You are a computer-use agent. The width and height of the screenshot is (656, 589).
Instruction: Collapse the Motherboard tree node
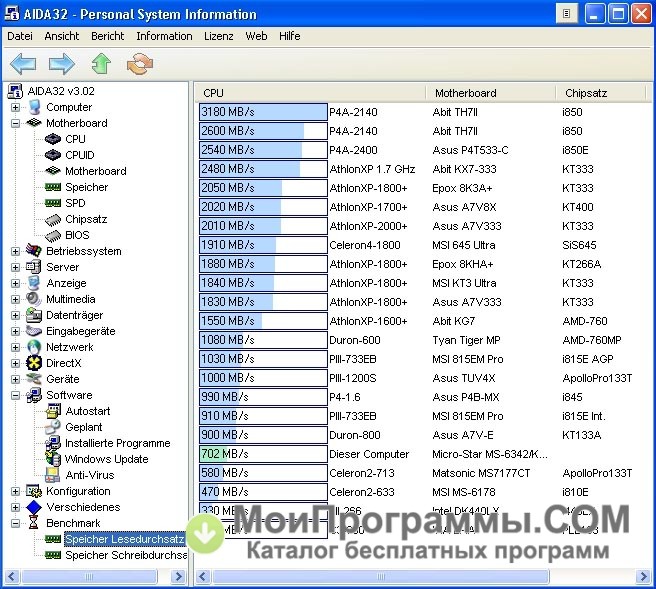tap(15, 123)
